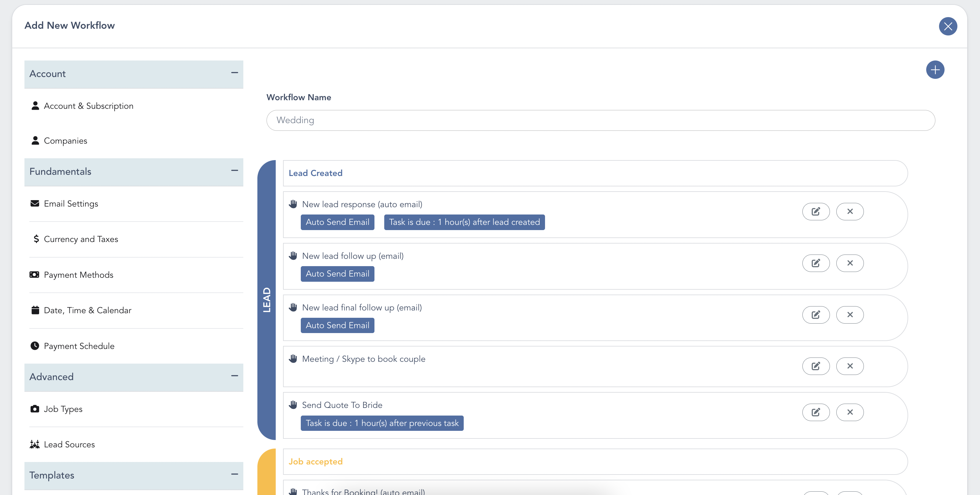
Task: Click the Email Settings envelope icon
Action: pyautogui.click(x=35, y=204)
